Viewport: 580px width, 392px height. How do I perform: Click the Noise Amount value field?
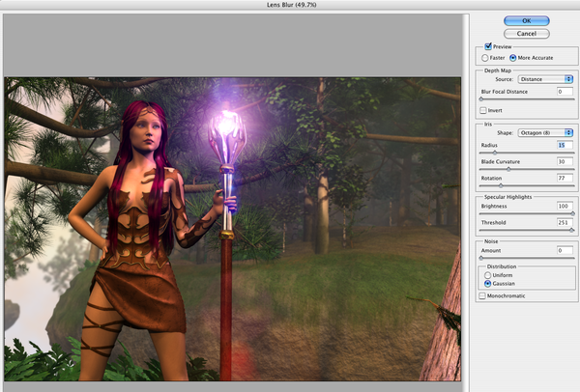565,250
